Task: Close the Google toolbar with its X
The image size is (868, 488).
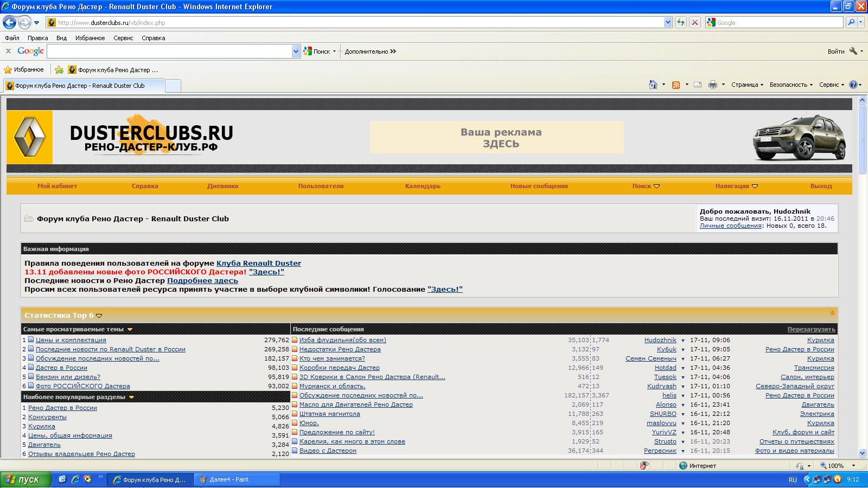Action: tap(8, 51)
